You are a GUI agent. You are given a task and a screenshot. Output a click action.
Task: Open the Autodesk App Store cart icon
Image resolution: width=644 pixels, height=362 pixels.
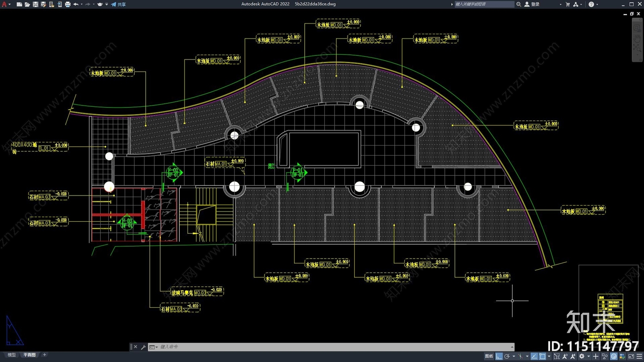[568, 4]
